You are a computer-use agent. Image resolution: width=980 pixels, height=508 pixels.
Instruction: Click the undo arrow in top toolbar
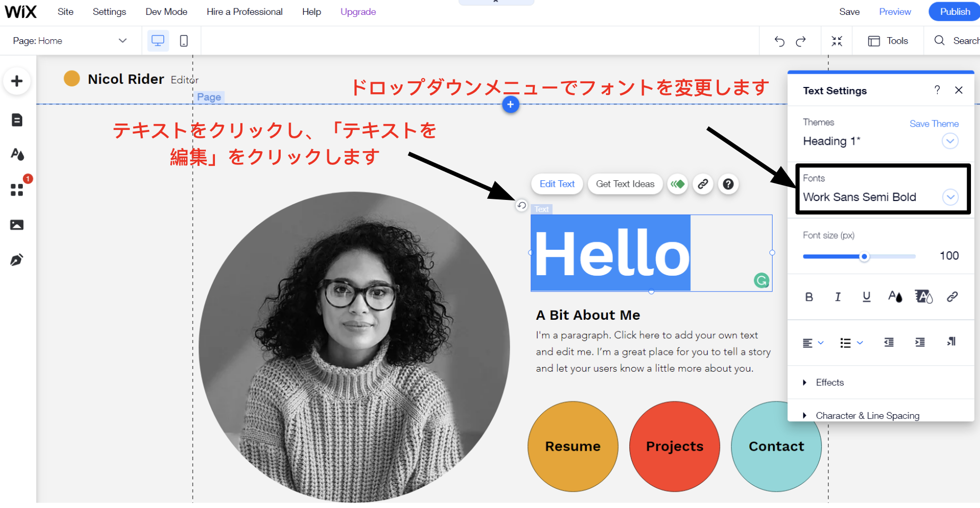pos(779,41)
